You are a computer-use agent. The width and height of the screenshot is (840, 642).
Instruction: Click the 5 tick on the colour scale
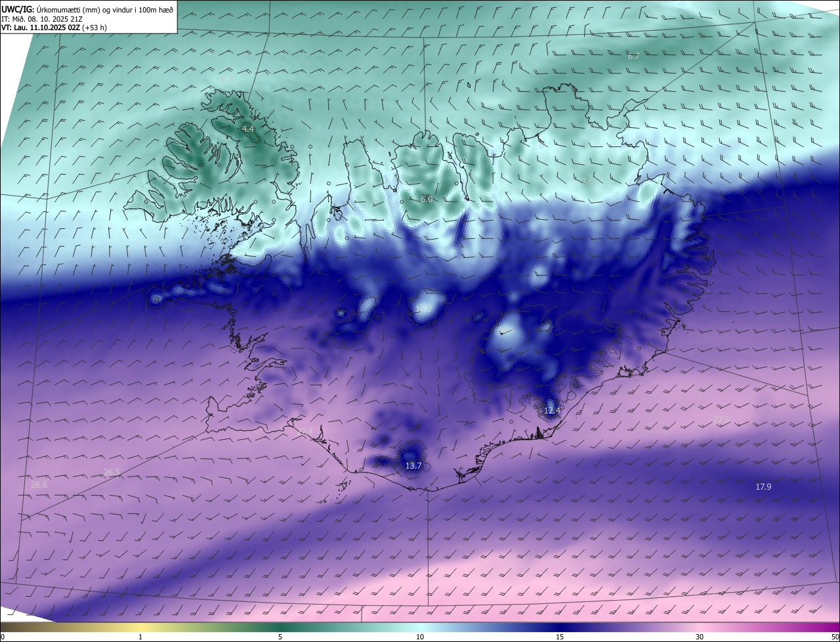point(280,637)
